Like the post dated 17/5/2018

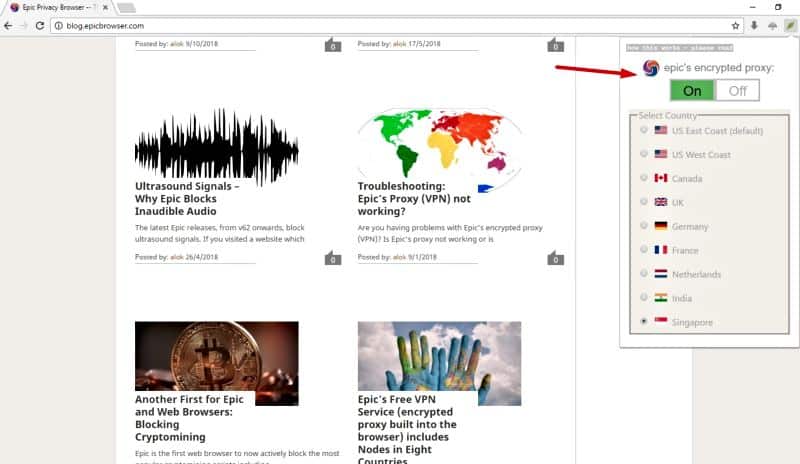(x=556, y=45)
